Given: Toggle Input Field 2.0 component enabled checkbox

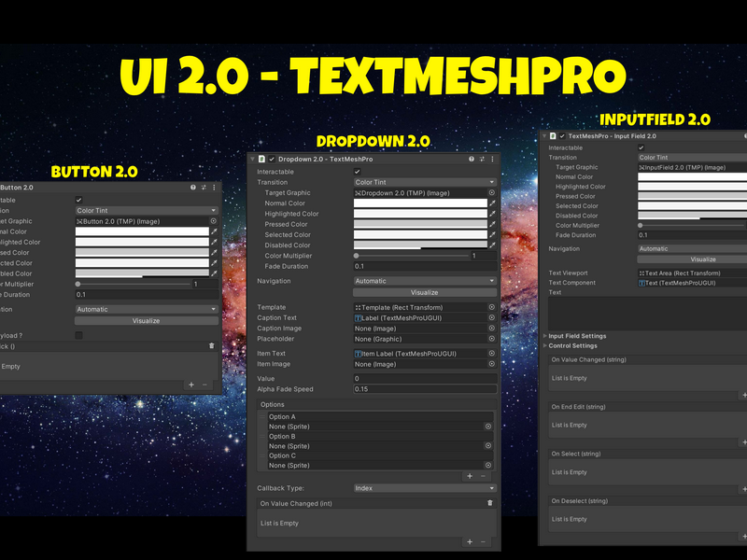Looking at the screenshot, I should click(x=563, y=136).
